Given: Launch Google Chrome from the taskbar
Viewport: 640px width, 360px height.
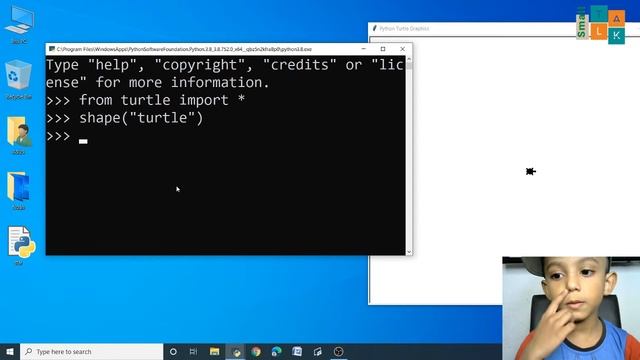Looking at the screenshot, I should point(256,351).
